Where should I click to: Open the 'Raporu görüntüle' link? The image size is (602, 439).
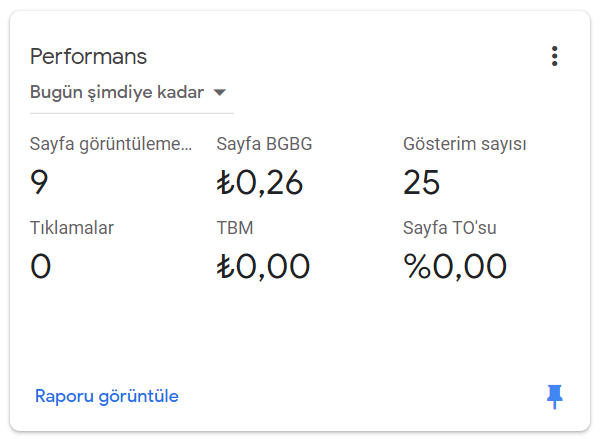coord(107,396)
